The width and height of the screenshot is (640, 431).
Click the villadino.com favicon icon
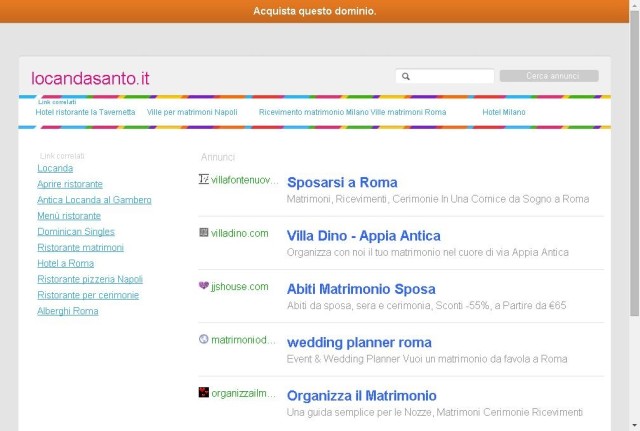click(204, 233)
